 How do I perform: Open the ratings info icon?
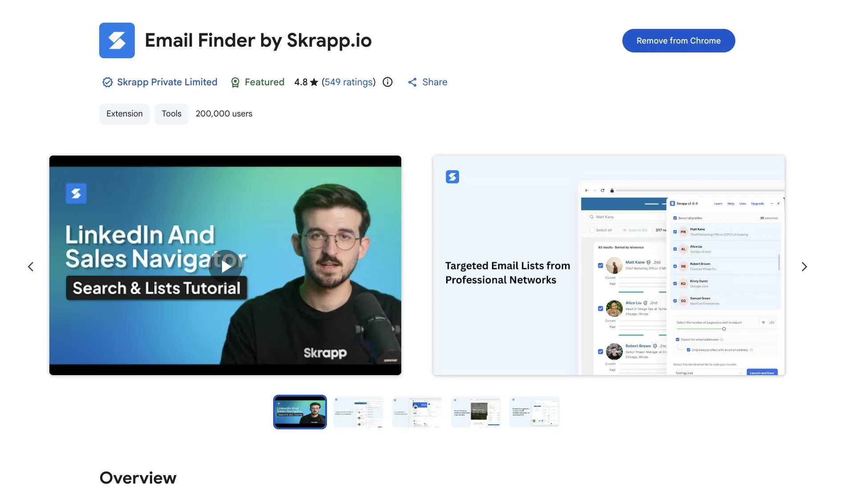387,82
